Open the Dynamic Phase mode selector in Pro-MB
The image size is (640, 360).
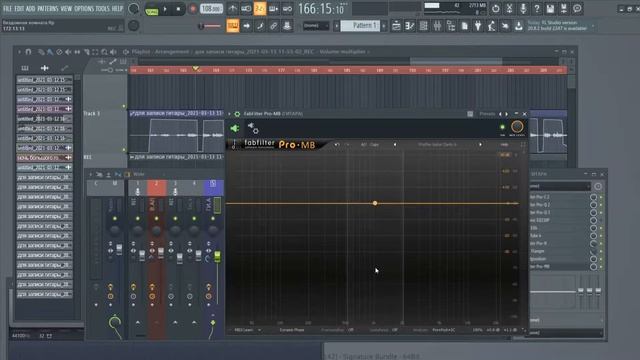coord(292,330)
